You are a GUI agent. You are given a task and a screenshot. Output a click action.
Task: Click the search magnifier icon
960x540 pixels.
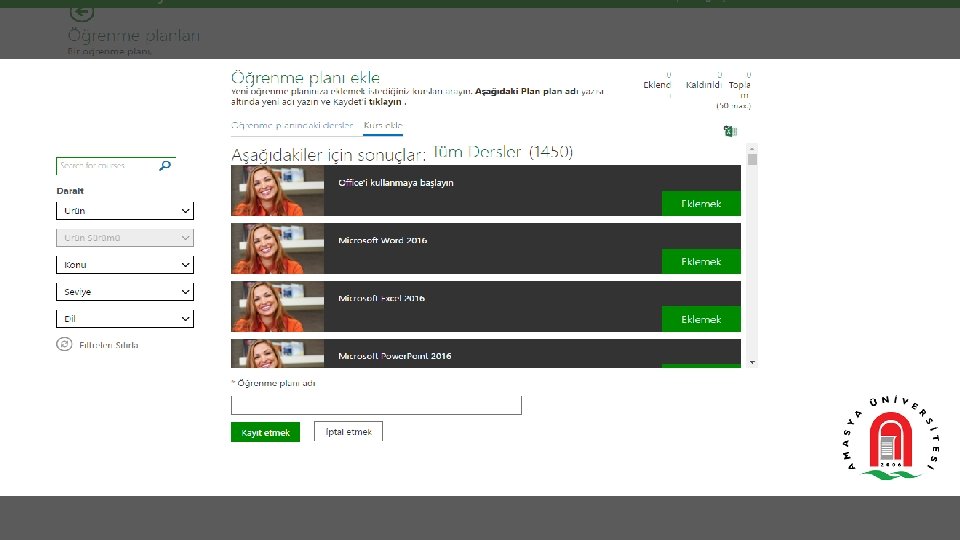[x=165, y=166]
